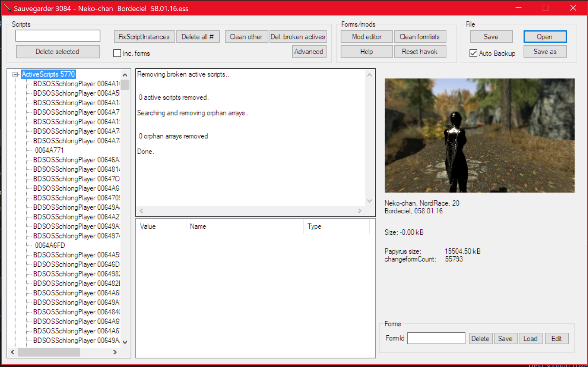This screenshot has height=367, width=588.
Task: Click the Save as button
Action: click(545, 52)
